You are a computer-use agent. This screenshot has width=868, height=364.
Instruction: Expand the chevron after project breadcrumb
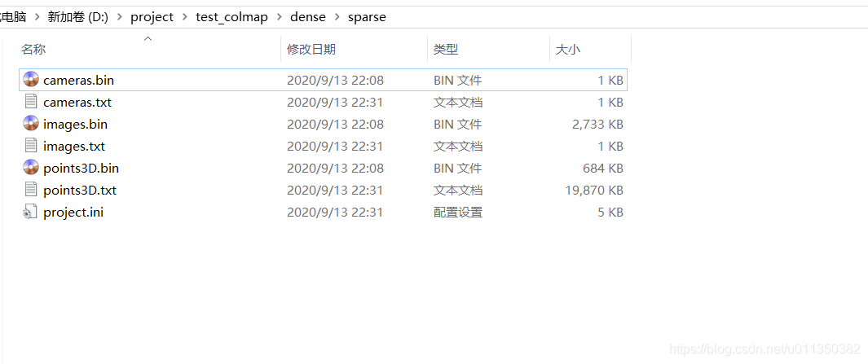point(185,17)
